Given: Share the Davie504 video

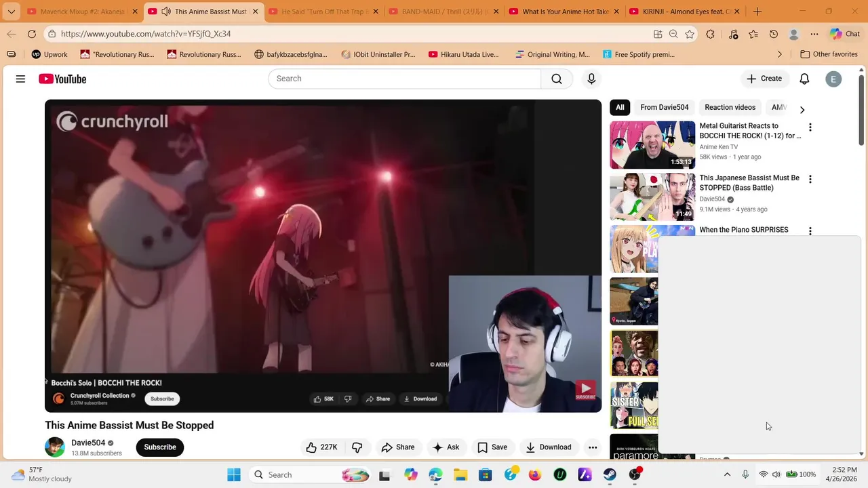Looking at the screenshot, I should tap(398, 447).
